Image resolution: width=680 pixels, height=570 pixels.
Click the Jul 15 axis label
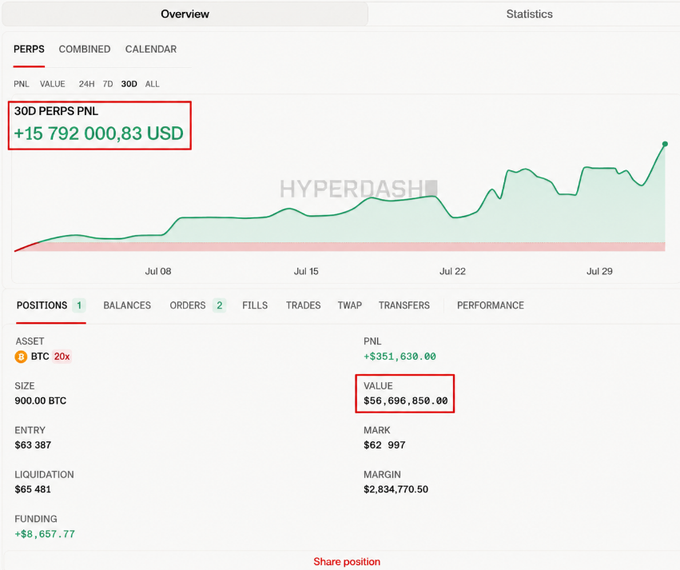[306, 272]
